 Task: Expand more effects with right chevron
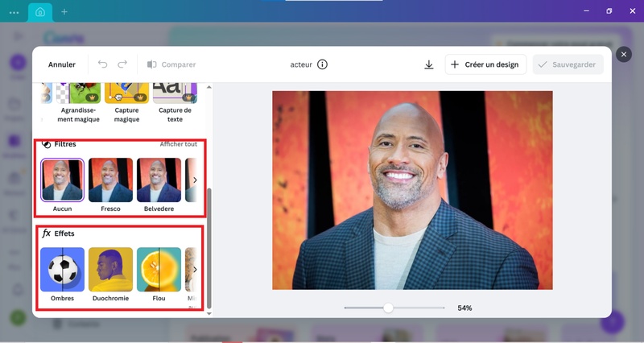click(195, 270)
